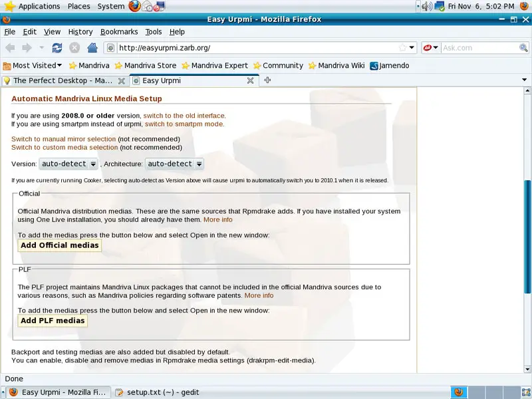Open the list all tabs dropdown
This screenshot has width=532, height=399.
(524, 80)
